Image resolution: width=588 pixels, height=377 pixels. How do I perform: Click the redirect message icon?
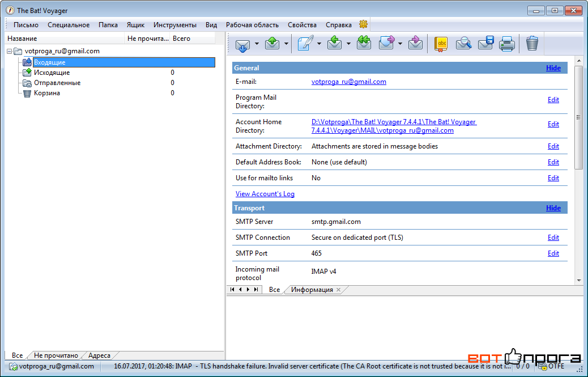pyautogui.click(x=415, y=44)
